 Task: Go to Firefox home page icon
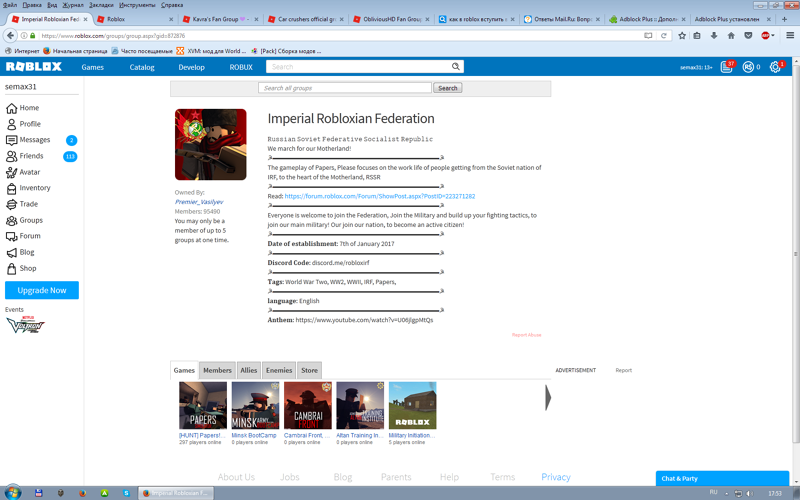tap(730, 35)
